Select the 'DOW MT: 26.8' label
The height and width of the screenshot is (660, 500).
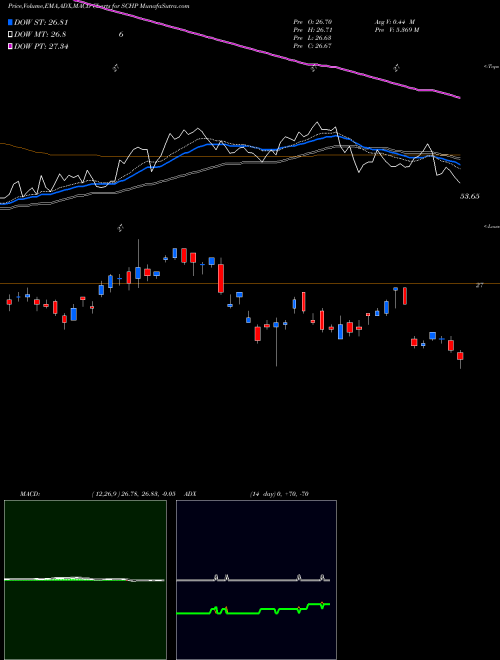pyautogui.click(x=40, y=34)
